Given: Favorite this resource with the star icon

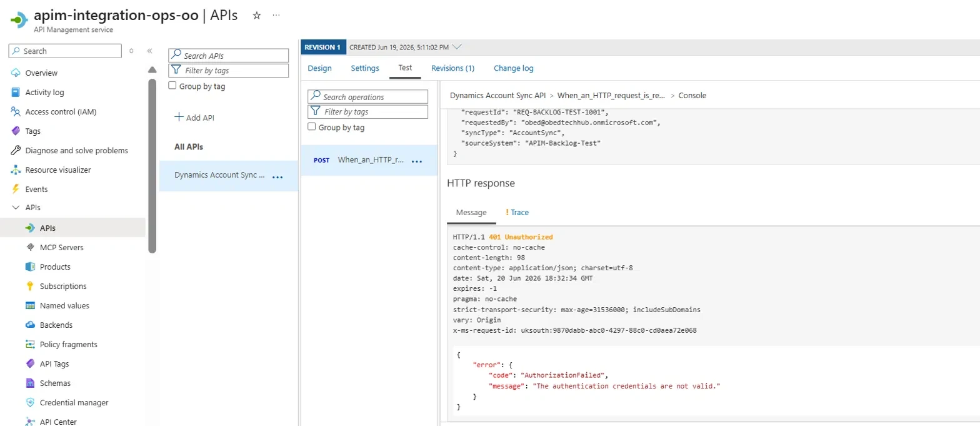Looking at the screenshot, I should (x=256, y=16).
